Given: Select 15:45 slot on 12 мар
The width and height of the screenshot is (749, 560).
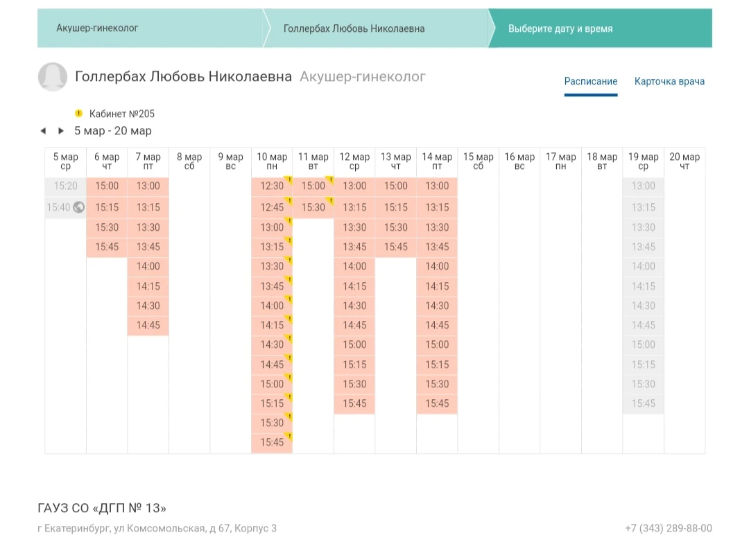Looking at the screenshot, I should tap(354, 404).
